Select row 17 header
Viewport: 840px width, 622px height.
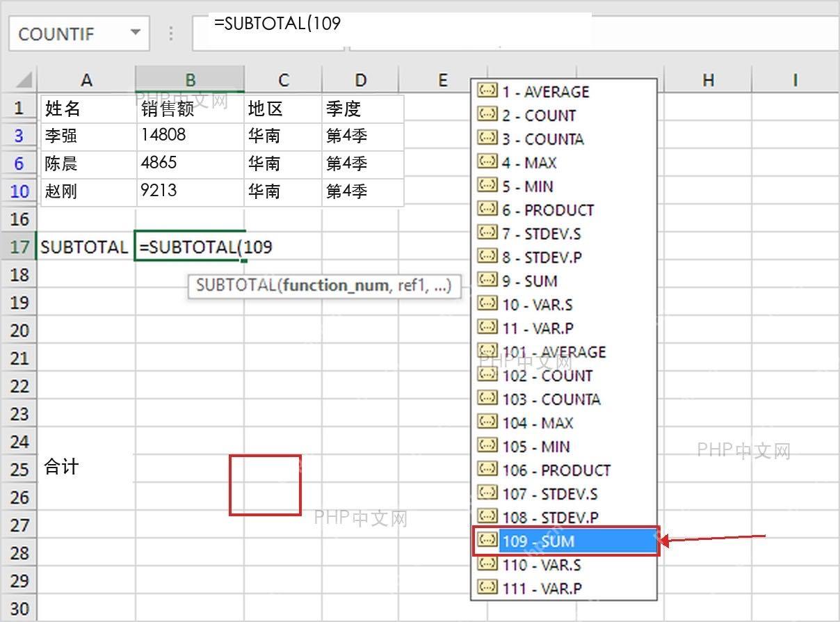pyautogui.click(x=19, y=247)
